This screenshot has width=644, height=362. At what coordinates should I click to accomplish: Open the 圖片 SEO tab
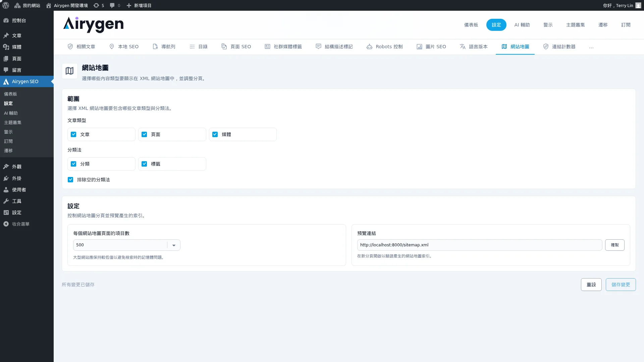point(431,47)
